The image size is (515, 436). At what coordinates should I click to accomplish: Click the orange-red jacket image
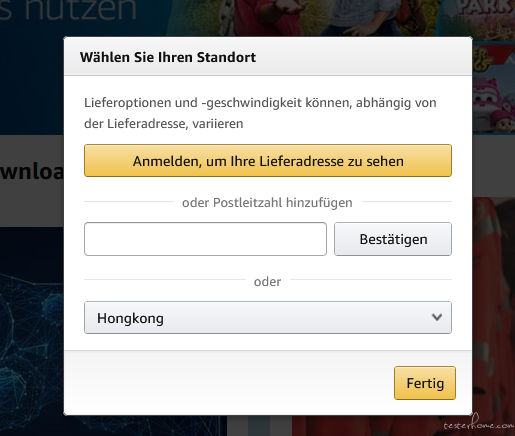(494, 300)
